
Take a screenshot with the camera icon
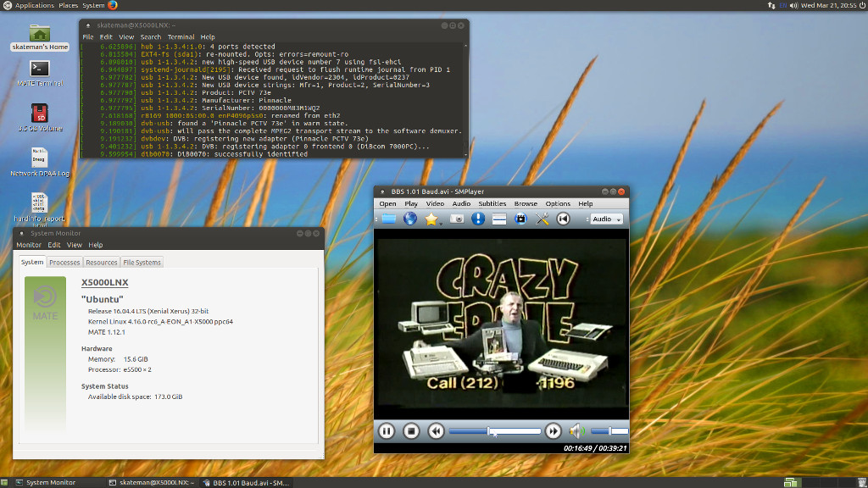click(x=457, y=219)
